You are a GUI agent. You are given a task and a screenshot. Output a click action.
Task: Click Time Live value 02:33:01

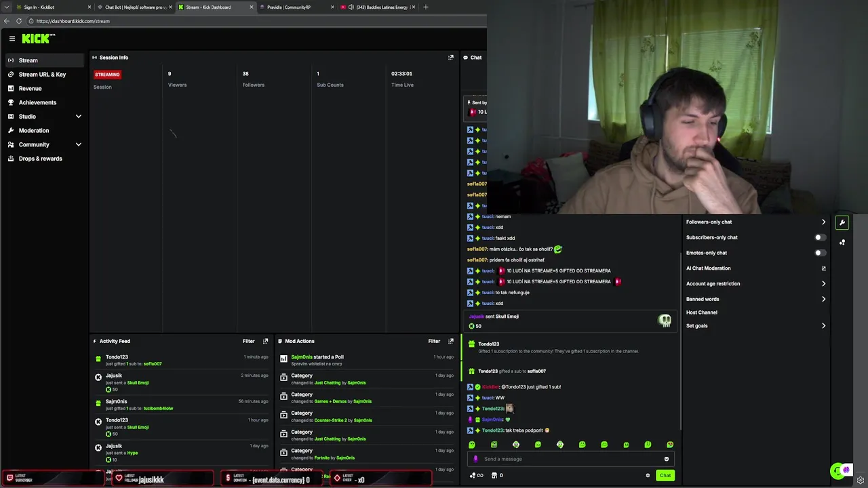click(x=401, y=74)
